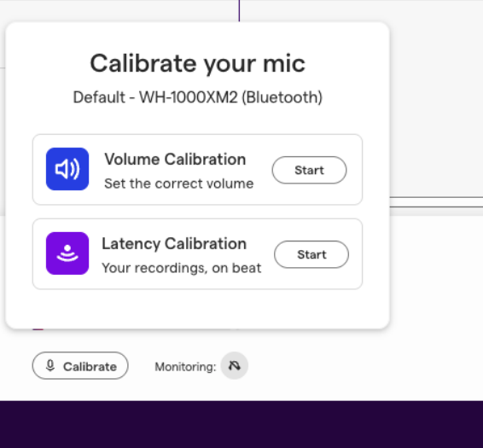Click the Default - WH-1000XM2 (Bluetooth) device label
483x448 pixels.
197,97
